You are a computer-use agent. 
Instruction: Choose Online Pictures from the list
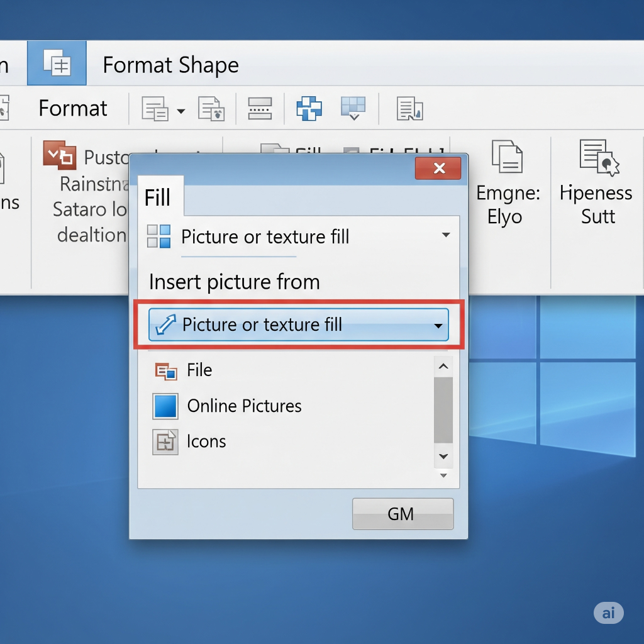(x=244, y=406)
